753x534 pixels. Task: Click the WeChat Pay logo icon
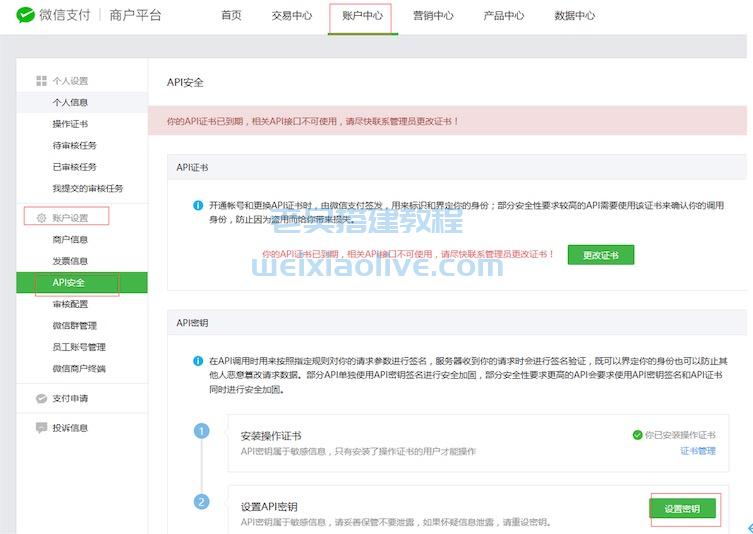[25, 15]
